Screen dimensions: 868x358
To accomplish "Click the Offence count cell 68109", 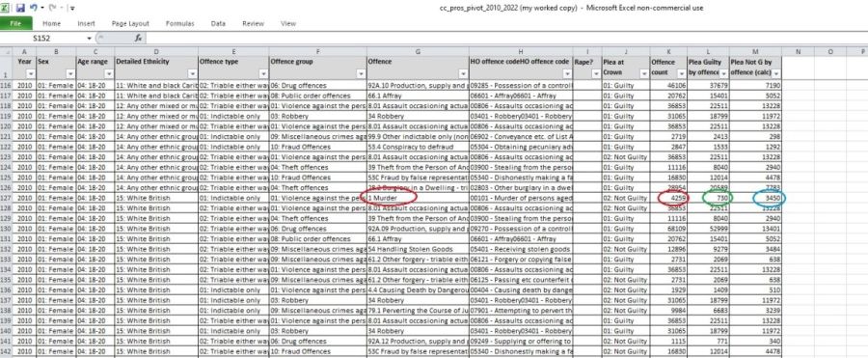I will (x=668, y=229).
